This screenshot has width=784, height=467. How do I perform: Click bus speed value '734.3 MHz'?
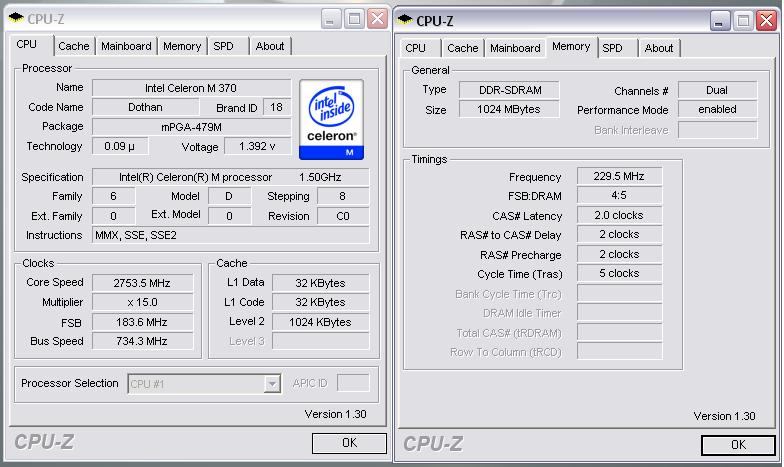pos(142,341)
